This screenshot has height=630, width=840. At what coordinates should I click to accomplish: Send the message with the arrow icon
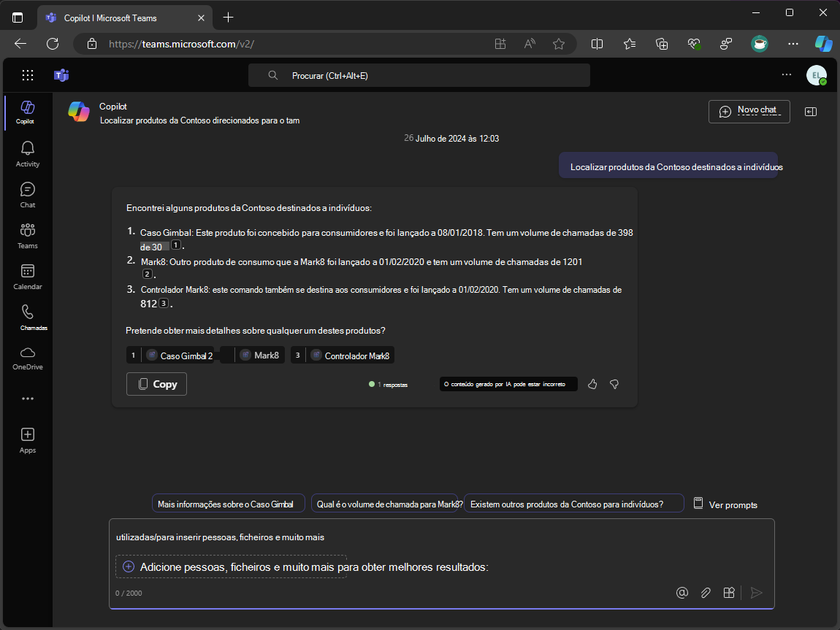757,593
